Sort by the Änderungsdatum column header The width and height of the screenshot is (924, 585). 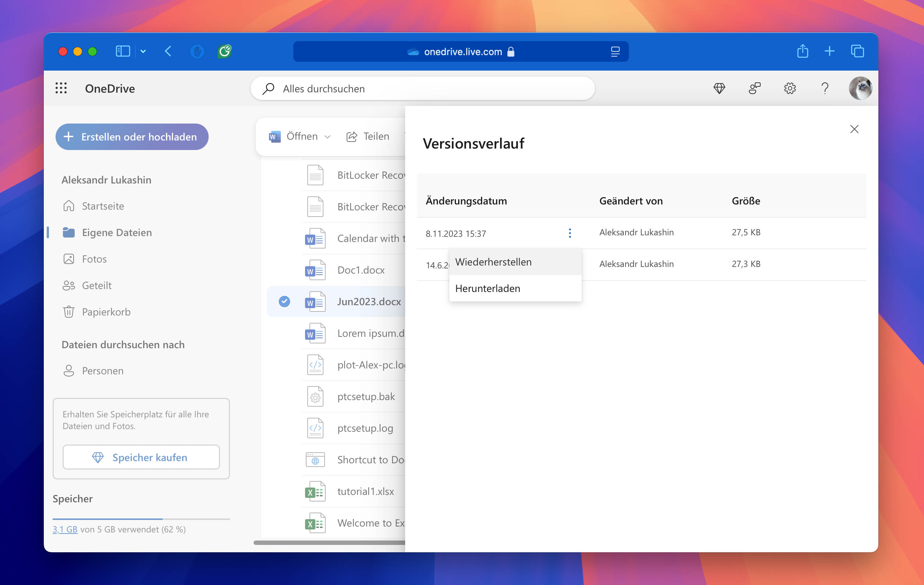(x=466, y=200)
